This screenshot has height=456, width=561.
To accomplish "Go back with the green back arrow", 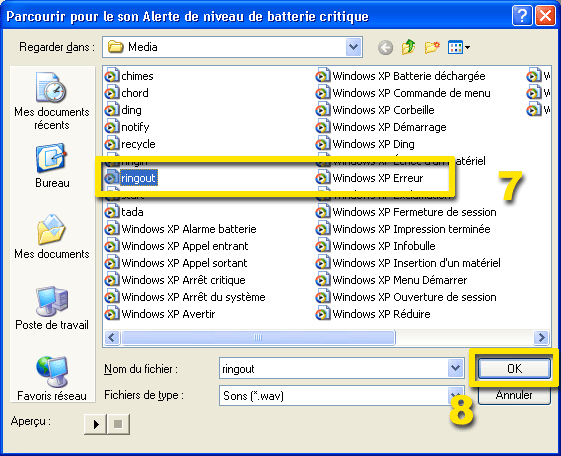I will click(x=385, y=47).
